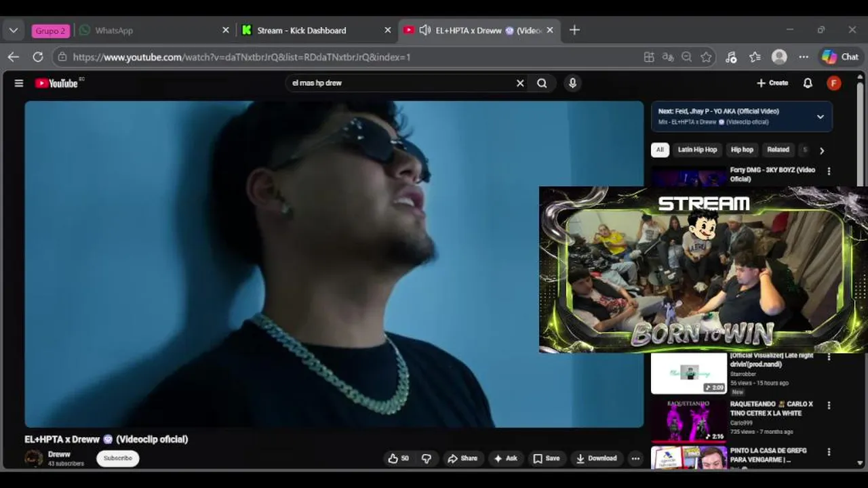
Task: Open browser Settings and more ellipsis
Action: tap(804, 57)
